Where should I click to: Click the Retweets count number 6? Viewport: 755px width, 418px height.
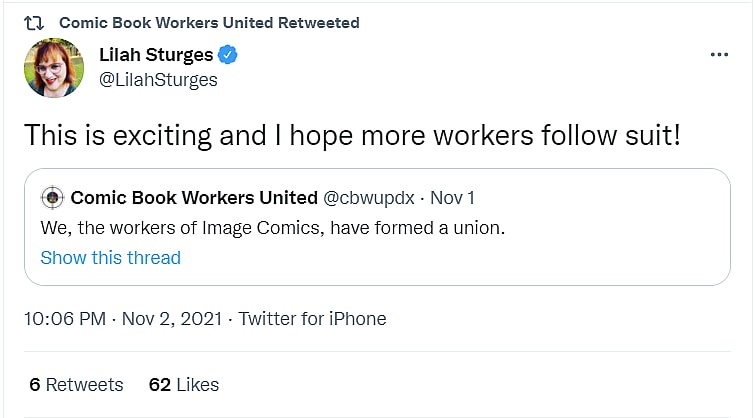[35, 384]
